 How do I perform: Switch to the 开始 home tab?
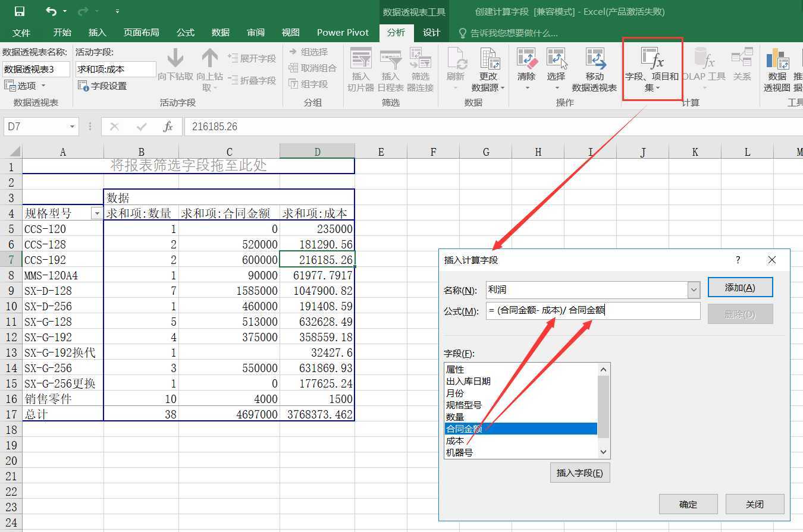[62, 33]
